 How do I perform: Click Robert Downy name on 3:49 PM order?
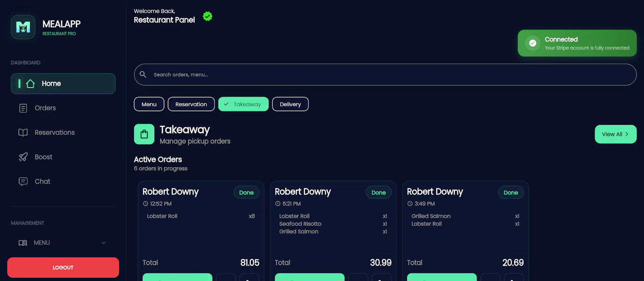(435, 192)
